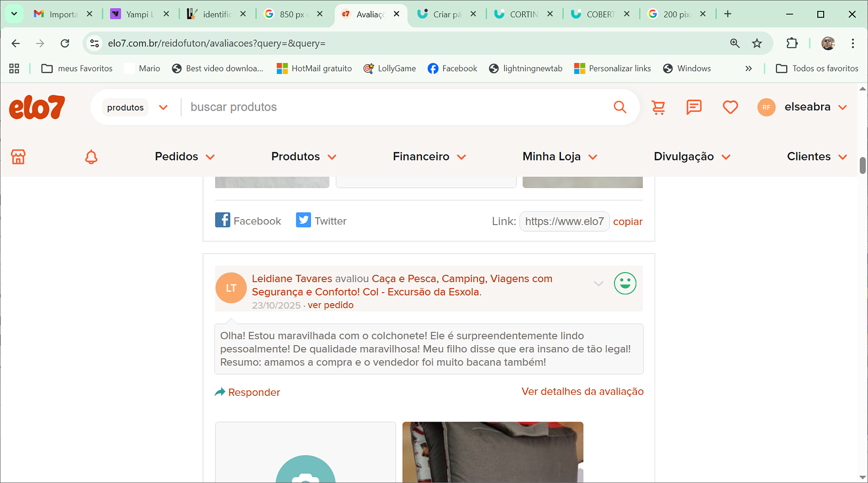
Task: Click the green smiley rating face
Action: 625,284
